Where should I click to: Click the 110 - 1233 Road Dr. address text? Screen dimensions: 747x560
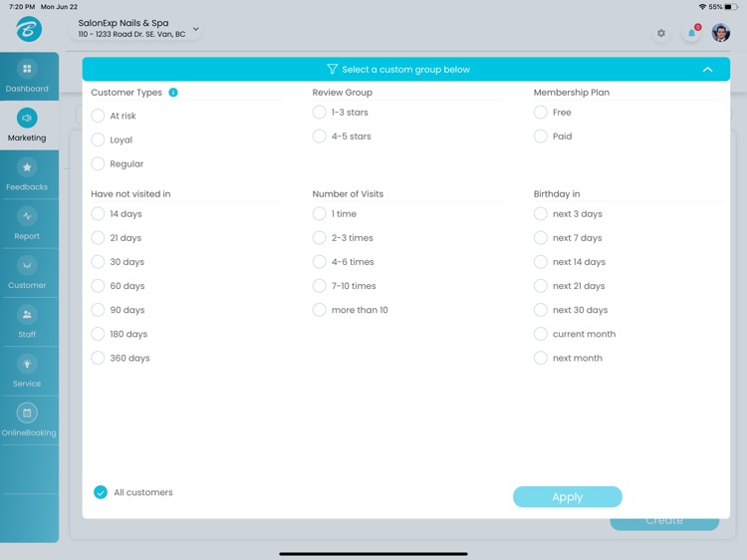pos(131,34)
